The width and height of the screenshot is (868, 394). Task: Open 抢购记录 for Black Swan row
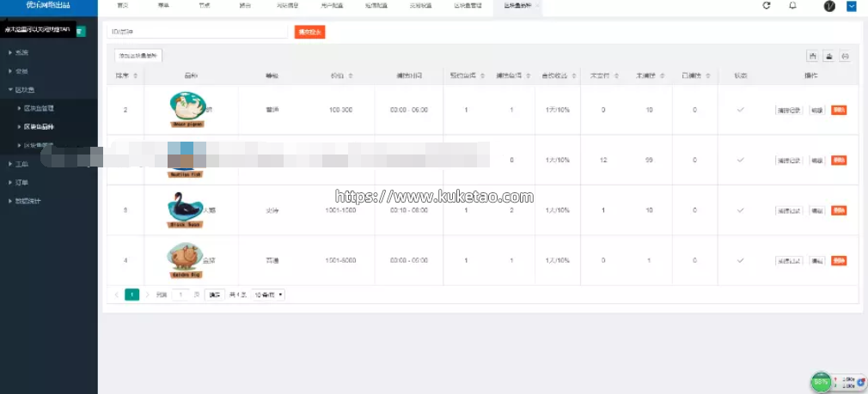tap(789, 210)
